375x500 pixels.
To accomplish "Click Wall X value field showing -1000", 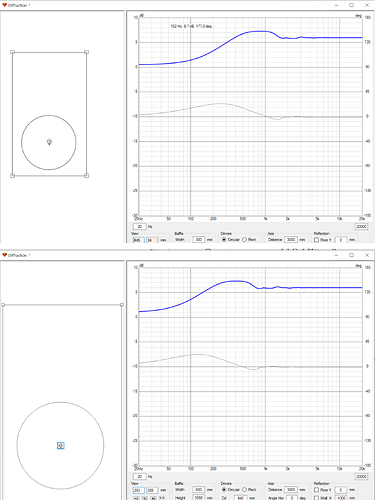I will click(340, 498).
